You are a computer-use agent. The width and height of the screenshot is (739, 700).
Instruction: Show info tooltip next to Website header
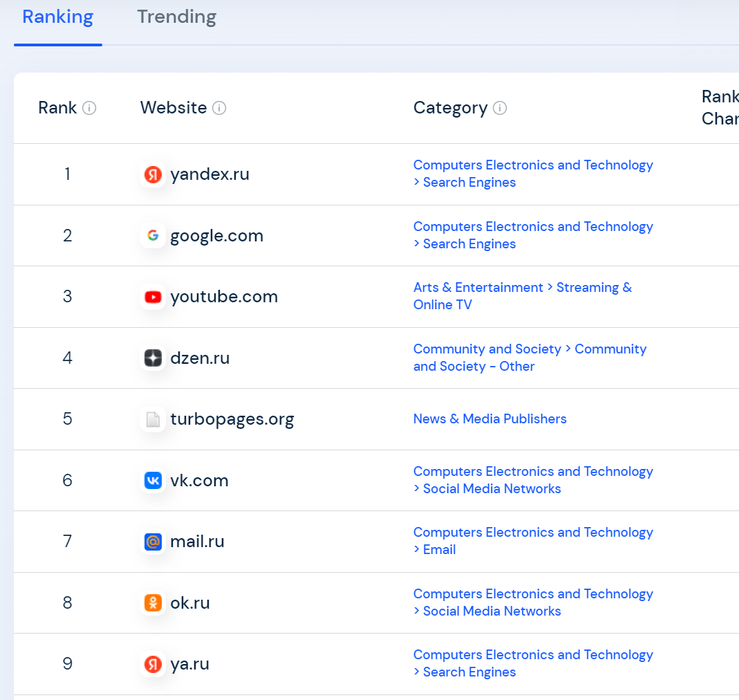219,108
